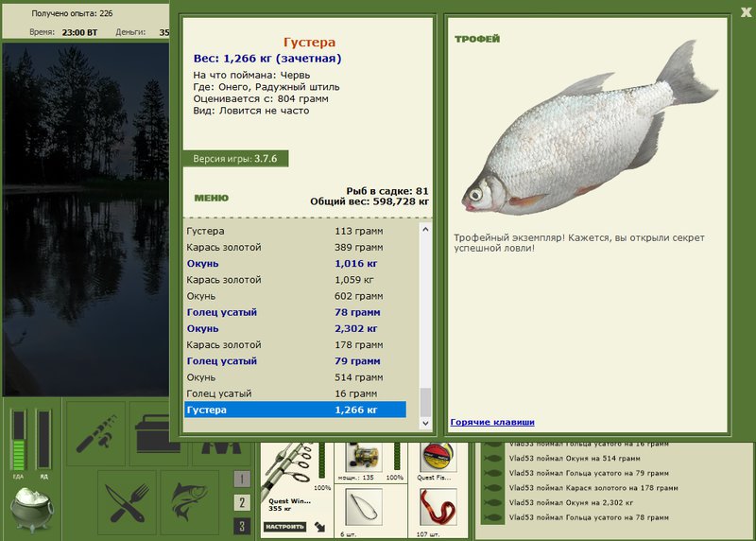
Task: Select Карась золотой 1,059 кг row
Action: tap(295, 279)
